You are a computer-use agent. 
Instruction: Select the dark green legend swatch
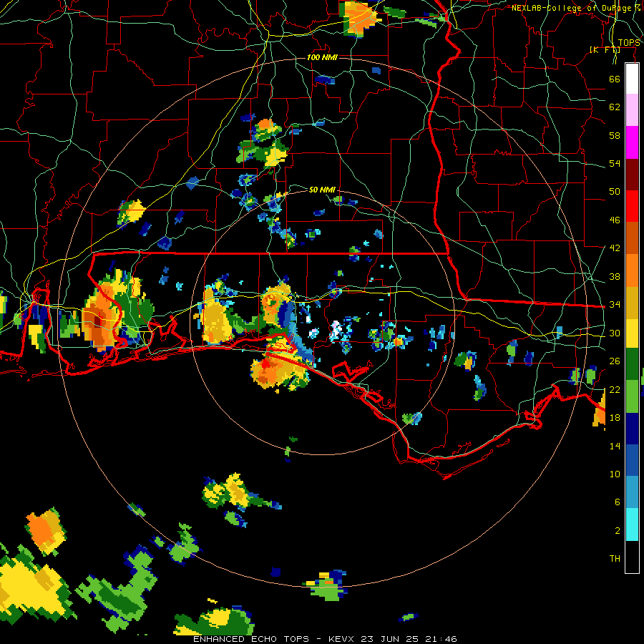point(632,364)
